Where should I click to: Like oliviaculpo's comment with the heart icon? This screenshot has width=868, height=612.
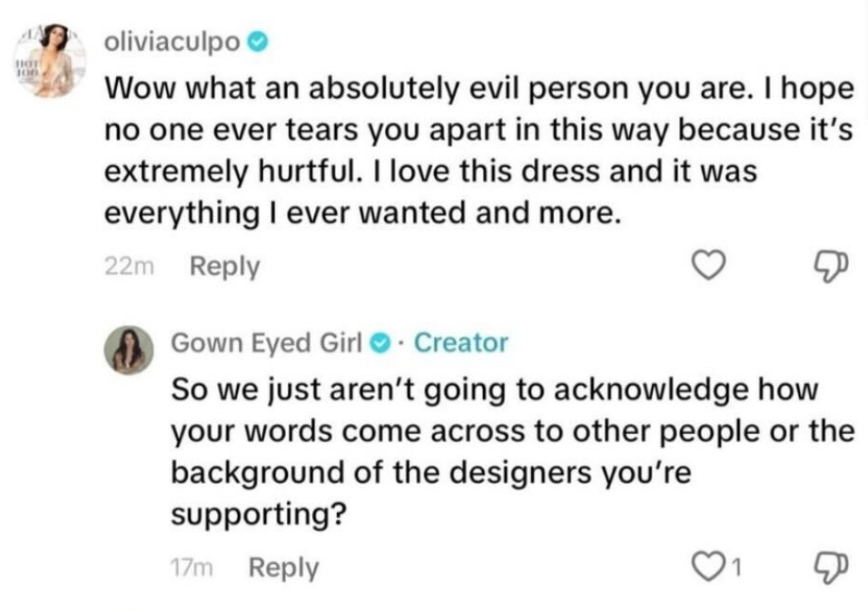(x=709, y=265)
